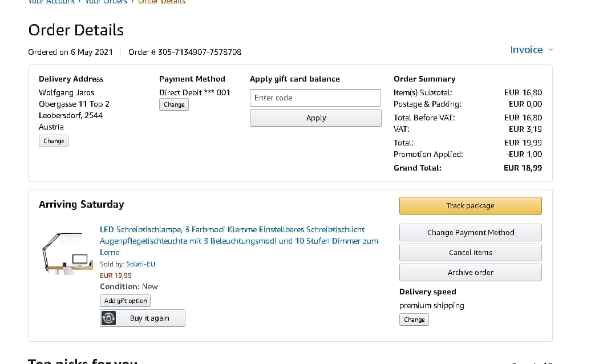The height and width of the screenshot is (364, 611).
Task: Click the Order Details heading
Action: pos(76,30)
